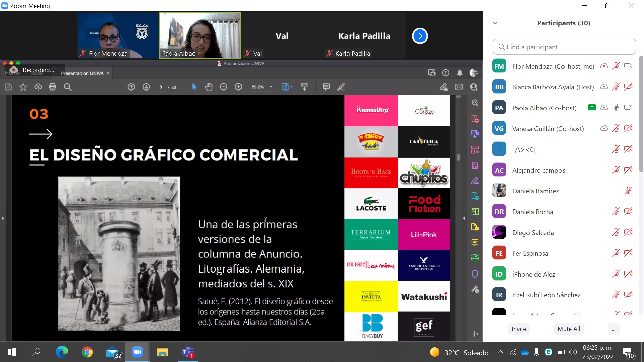The width and height of the screenshot is (644, 362).
Task: Click the save icon in Acrobat toolbar
Action: (8, 87)
